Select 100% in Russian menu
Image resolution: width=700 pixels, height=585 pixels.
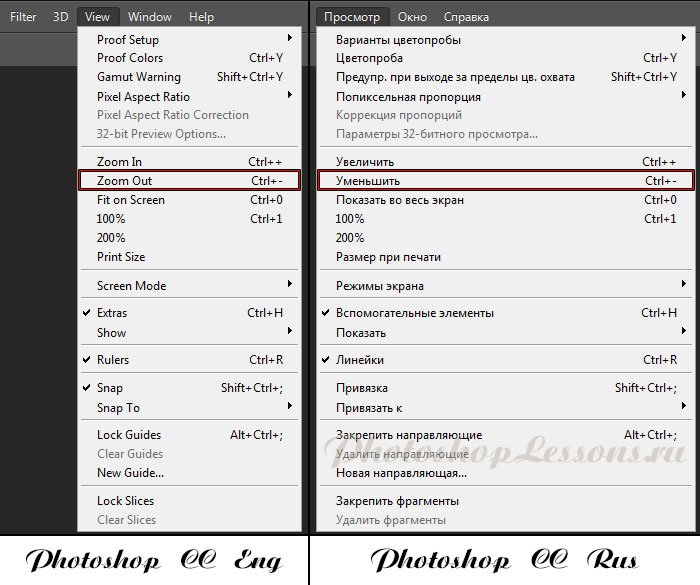click(x=505, y=219)
